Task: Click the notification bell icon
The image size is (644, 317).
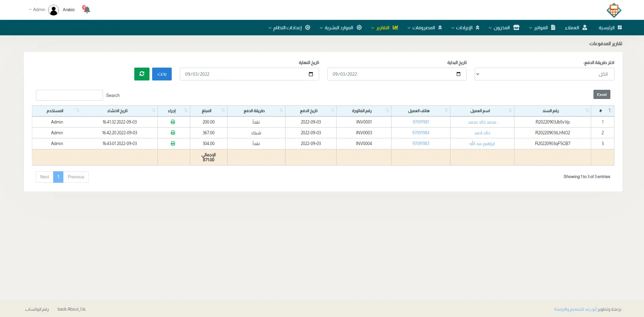Action: pyautogui.click(x=87, y=9)
